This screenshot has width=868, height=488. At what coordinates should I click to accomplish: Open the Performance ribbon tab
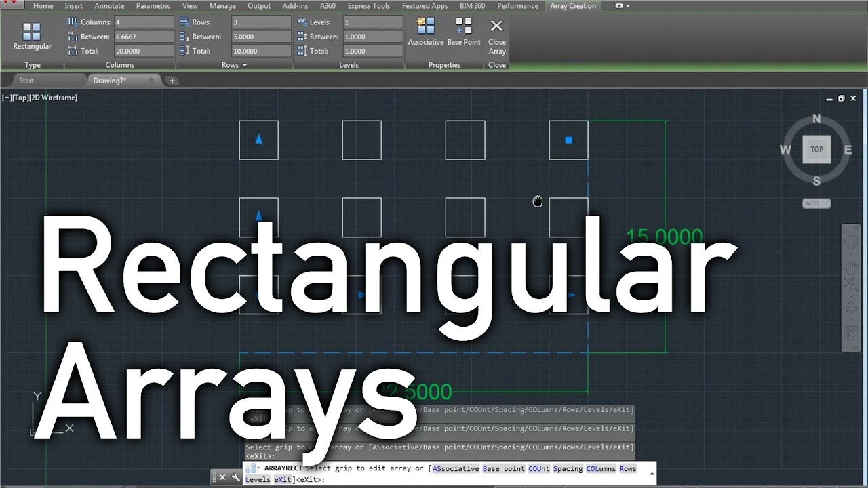click(517, 6)
